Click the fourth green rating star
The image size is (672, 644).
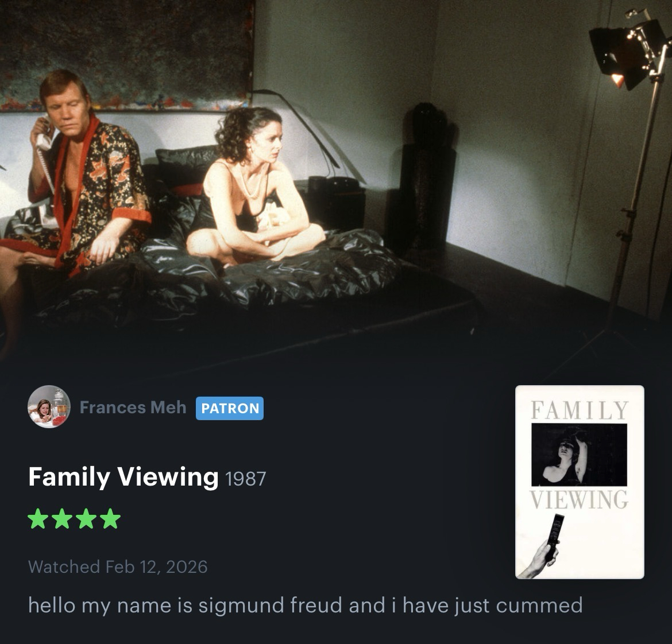coord(111,518)
